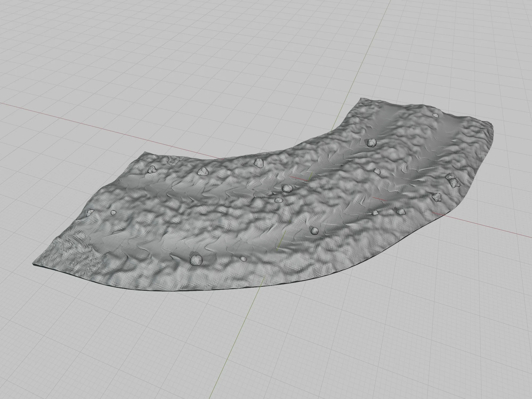Select the leftmost rock along the terrain's back edge
This screenshot has width=532, height=399.
click(152, 169)
